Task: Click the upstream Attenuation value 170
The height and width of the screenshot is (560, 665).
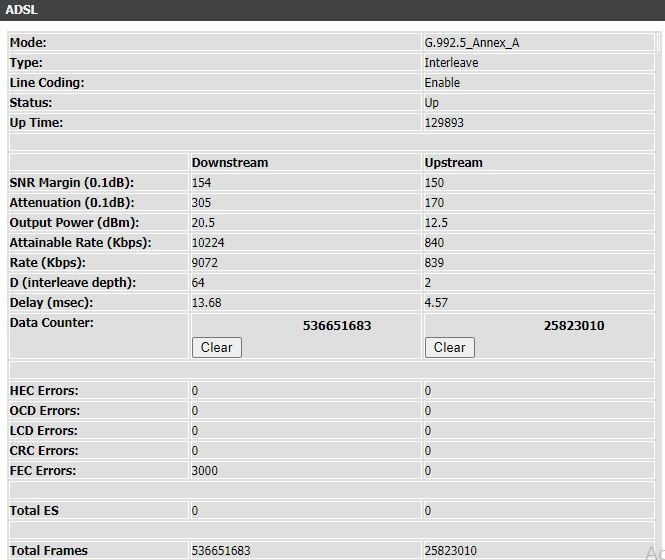Action: pos(434,203)
